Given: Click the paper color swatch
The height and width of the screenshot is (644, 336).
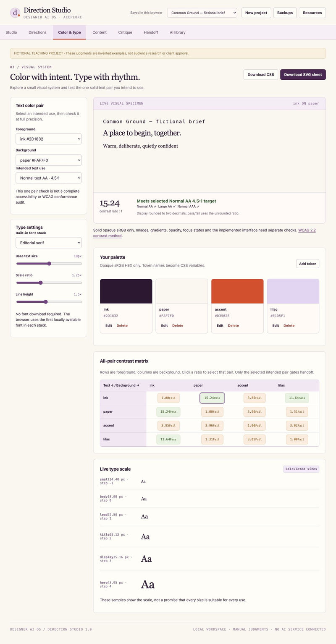Looking at the screenshot, I should (182, 291).
